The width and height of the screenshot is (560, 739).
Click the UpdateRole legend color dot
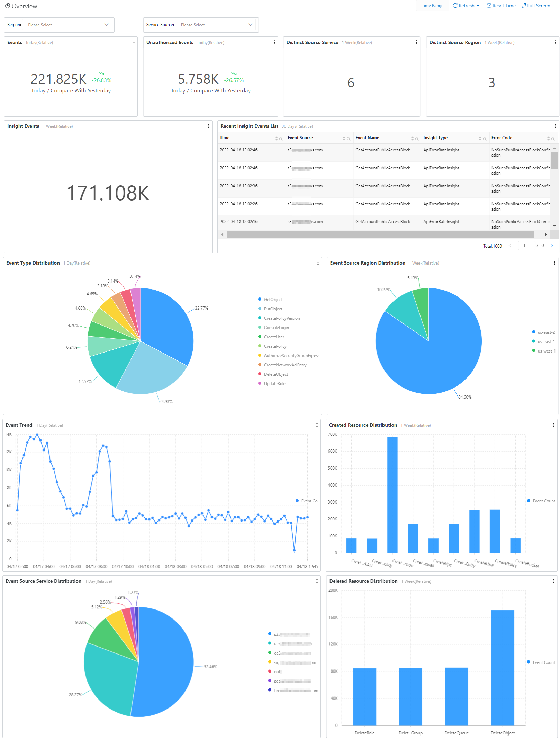[x=260, y=383]
